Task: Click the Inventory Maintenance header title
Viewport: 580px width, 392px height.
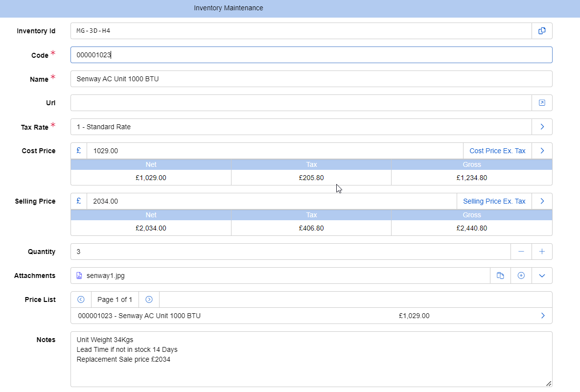Action: (x=228, y=8)
